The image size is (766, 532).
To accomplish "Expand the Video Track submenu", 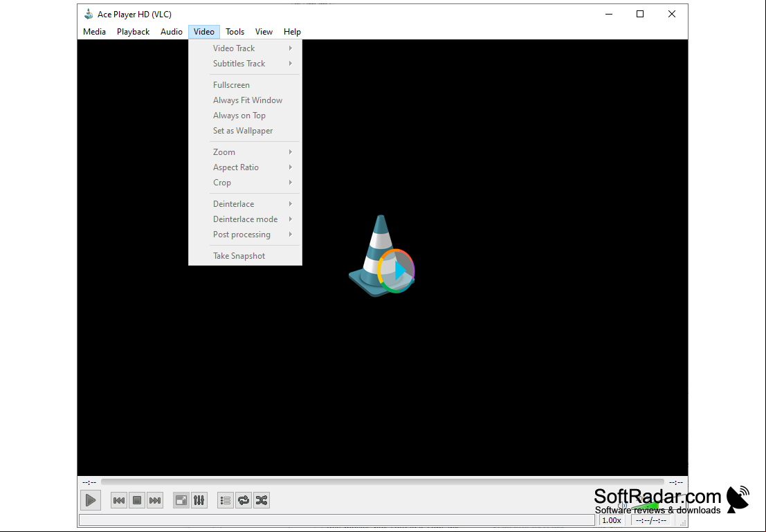I will pyautogui.click(x=245, y=48).
